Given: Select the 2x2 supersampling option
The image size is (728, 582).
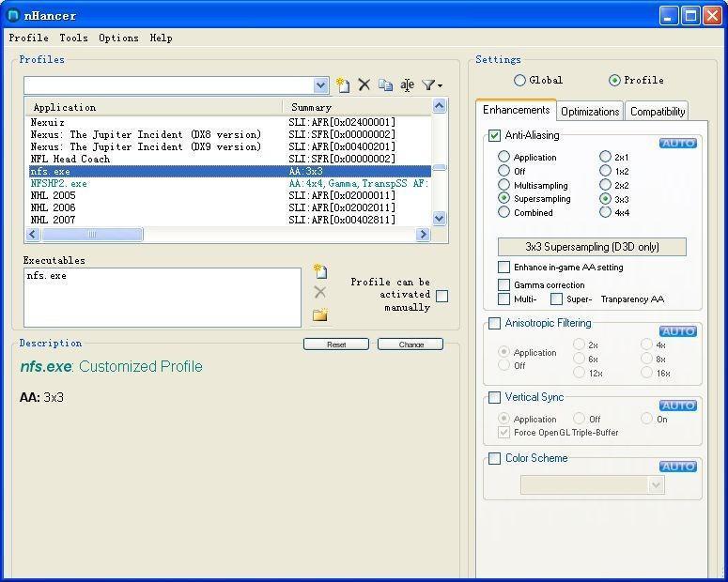Looking at the screenshot, I should (x=605, y=185).
